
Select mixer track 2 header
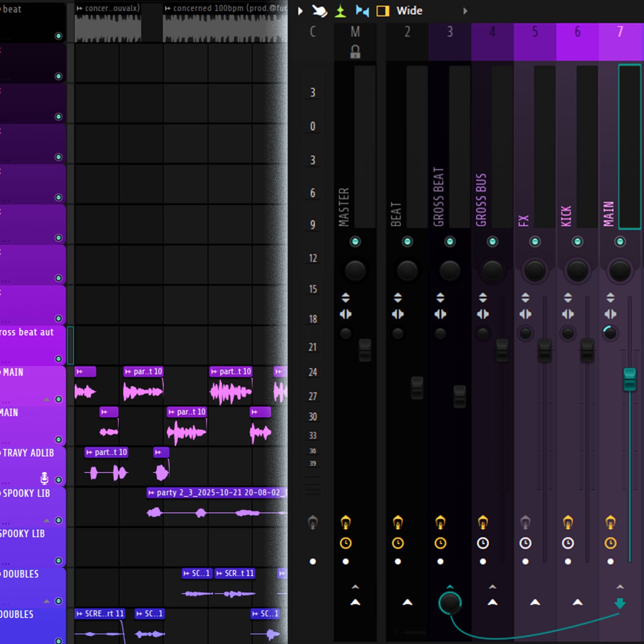pyautogui.click(x=407, y=41)
